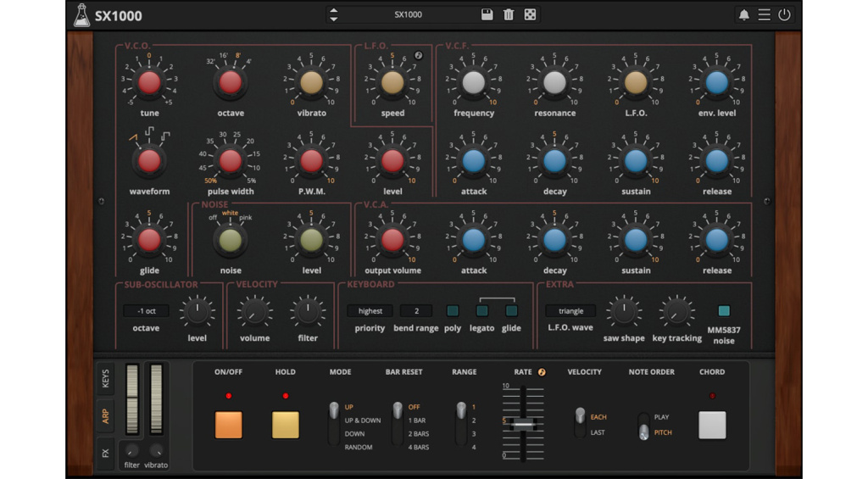
Task: Click the small filter knob under the wheels
Action: pyautogui.click(x=131, y=450)
